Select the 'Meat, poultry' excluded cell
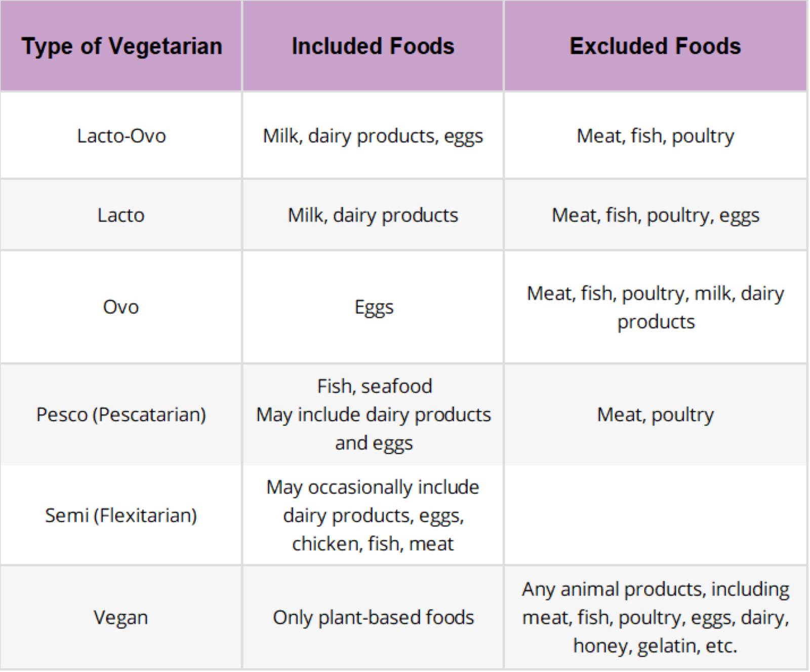Image resolution: width=810 pixels, height=672 pixels. (655, 414)
